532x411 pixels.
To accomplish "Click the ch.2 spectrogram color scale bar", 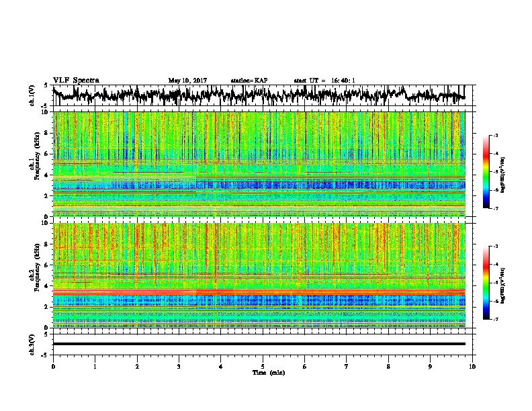I will [486, 283].
